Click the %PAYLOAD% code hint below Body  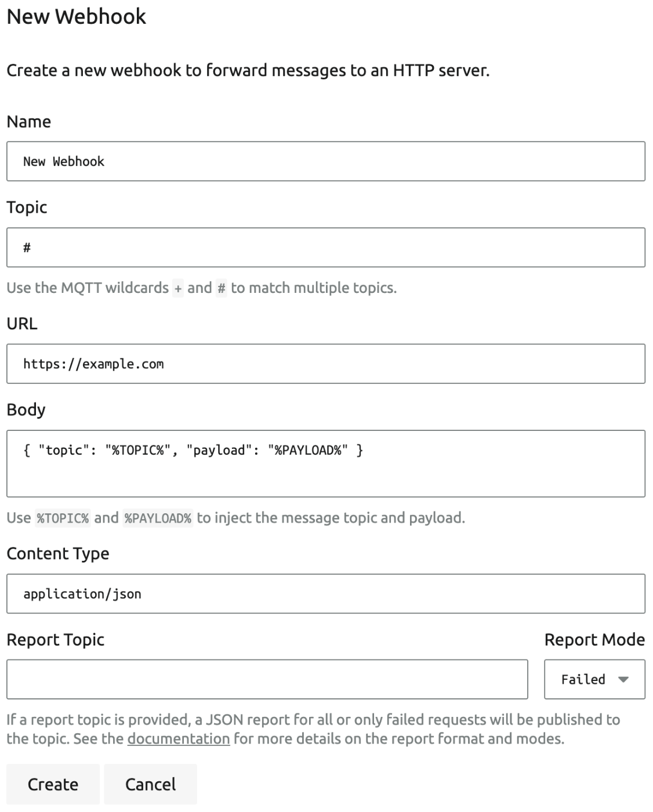pyautogui.click(x=158, y=519)
